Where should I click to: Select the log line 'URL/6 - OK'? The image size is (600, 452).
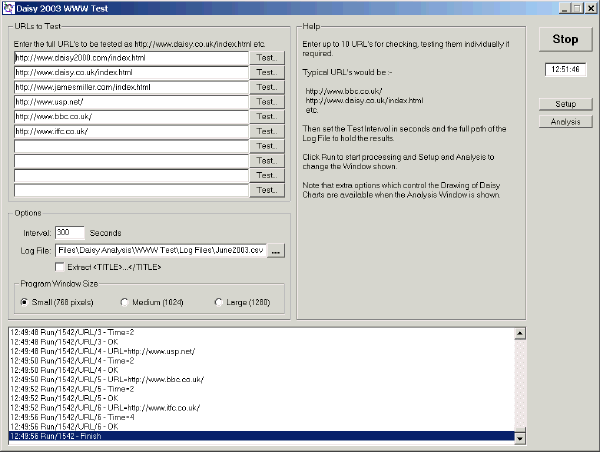click(261, 427)
